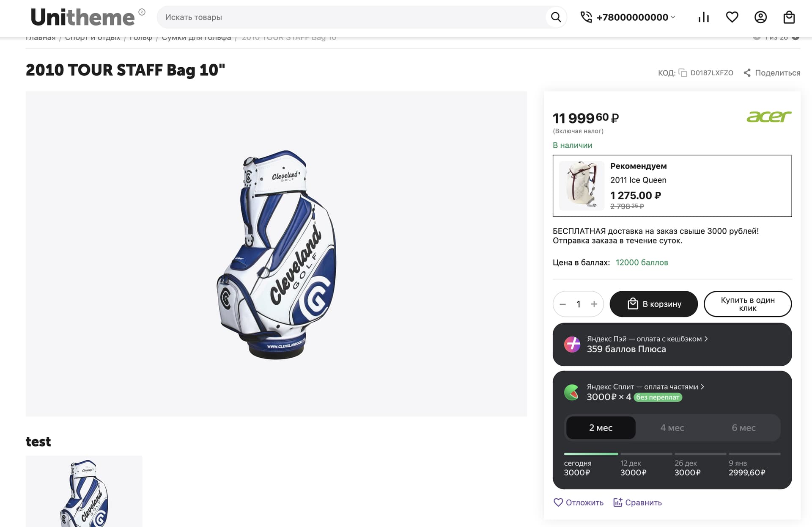Copy the product code D0187LXFZO
Viewport: 812px width, 527px height.
tap(683, 73)
